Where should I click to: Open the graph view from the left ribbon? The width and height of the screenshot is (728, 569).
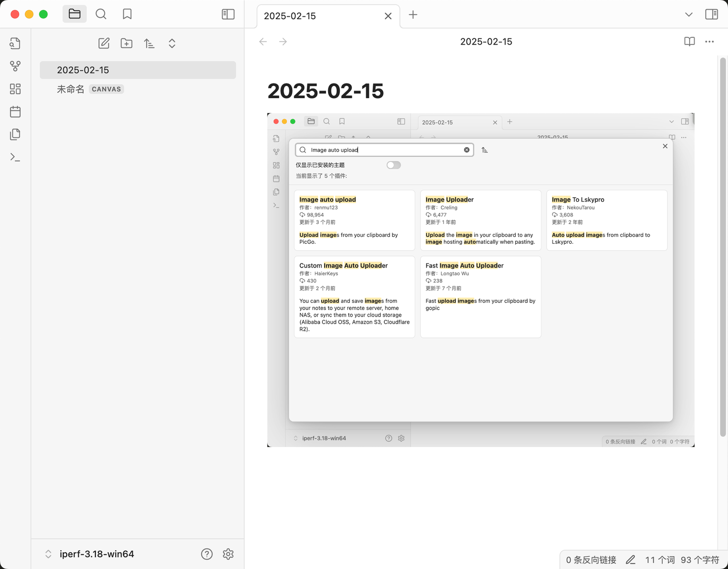pyautogui.click(x=15, y=66)
